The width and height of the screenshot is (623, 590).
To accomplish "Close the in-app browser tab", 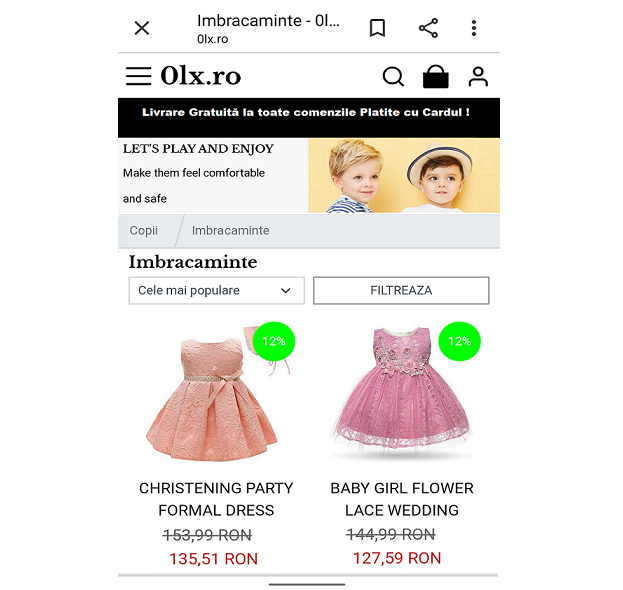I will coord(142,28).
